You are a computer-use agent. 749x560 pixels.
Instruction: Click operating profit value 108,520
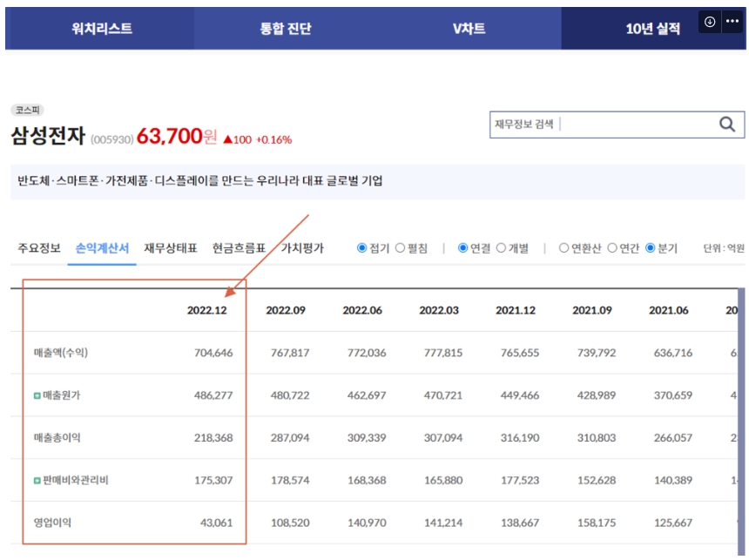[x=290, y=523]
